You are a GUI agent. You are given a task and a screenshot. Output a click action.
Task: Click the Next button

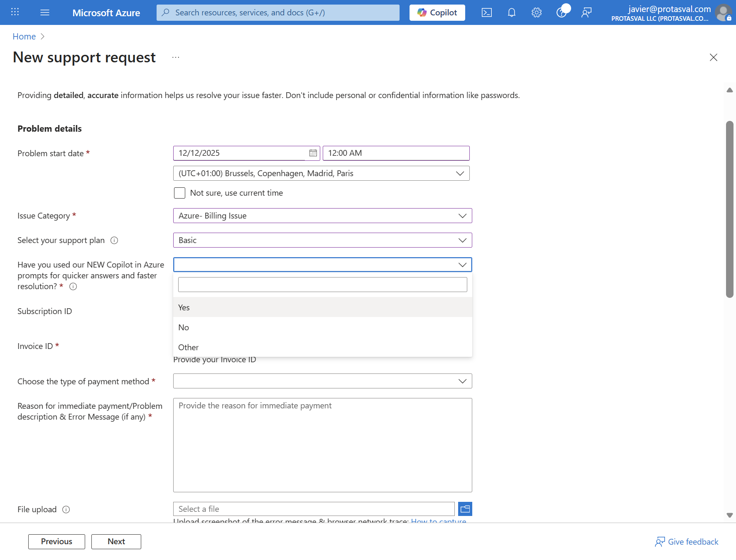pos(116,542)
